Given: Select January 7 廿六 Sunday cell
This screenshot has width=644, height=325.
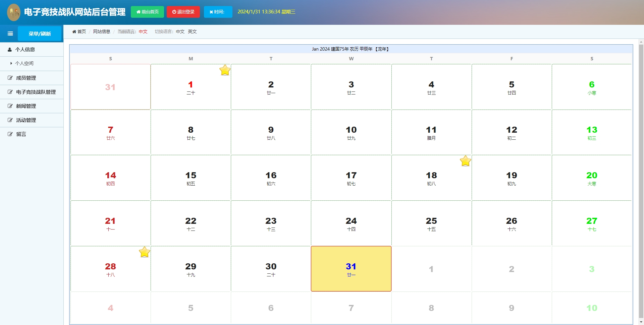Looking at the screenshot, I should click(x=110, y=132).
